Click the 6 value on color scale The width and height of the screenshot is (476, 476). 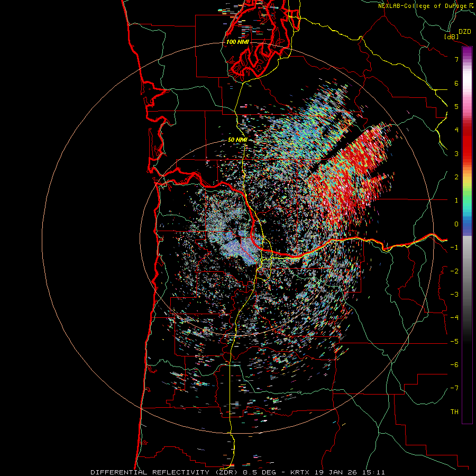[456, 83]
